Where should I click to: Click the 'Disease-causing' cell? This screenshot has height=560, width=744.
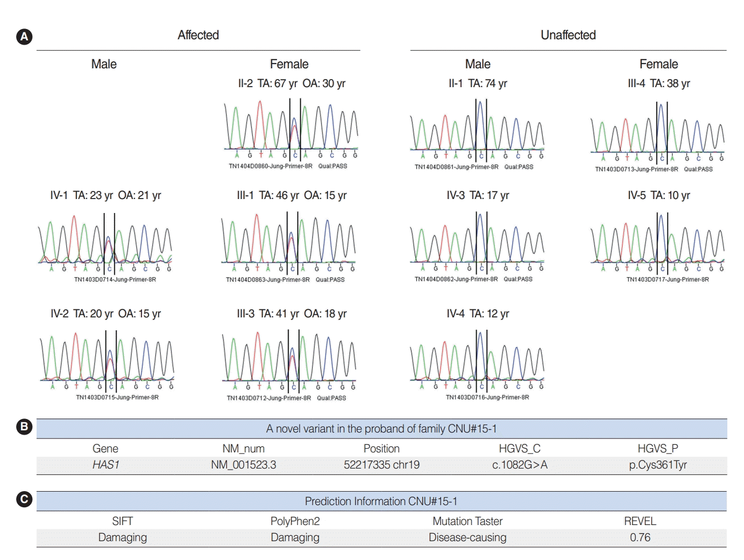[x=468, y=537]
